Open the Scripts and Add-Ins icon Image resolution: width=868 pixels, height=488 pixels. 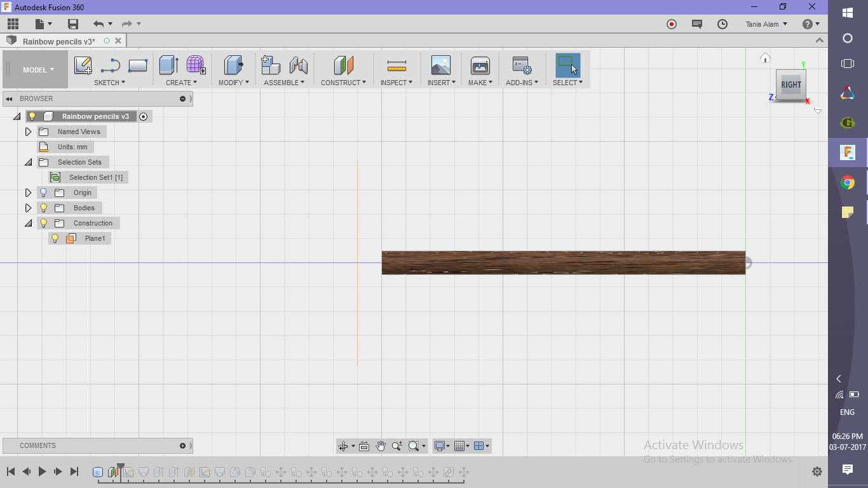[522, 65]
